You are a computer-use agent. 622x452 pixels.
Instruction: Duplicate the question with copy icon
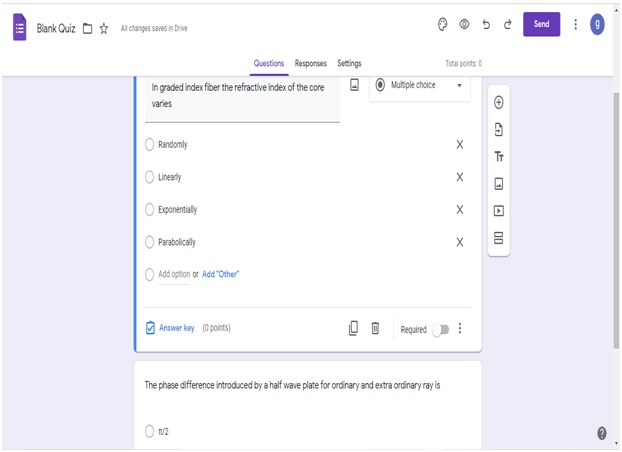(x=353, y=328)
